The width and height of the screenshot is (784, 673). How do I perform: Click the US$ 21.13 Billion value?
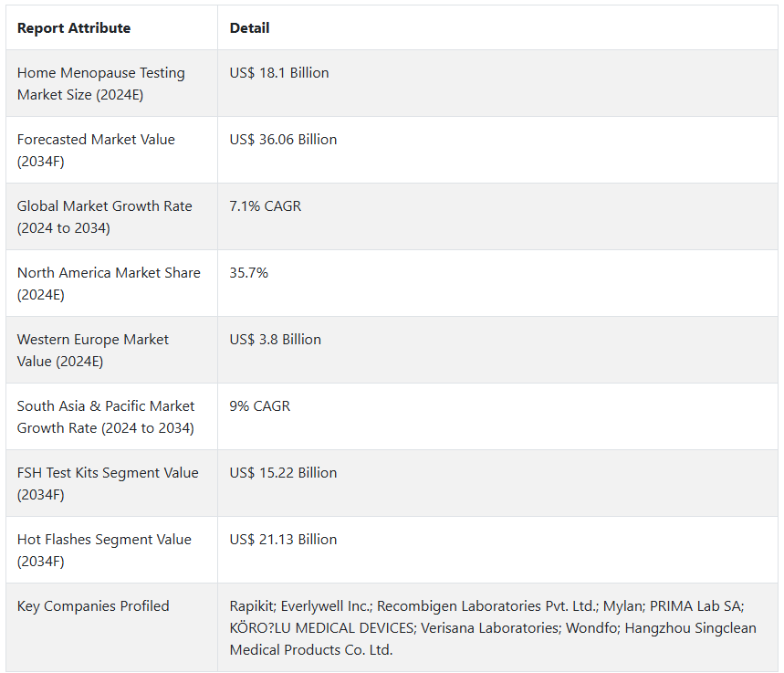click(x=283, y=540)
